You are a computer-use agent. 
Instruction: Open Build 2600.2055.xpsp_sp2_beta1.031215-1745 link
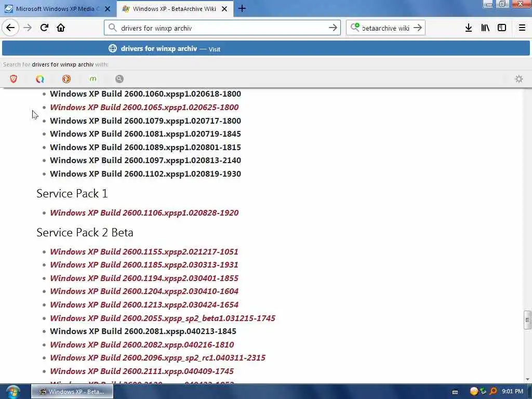pos(163,318)
